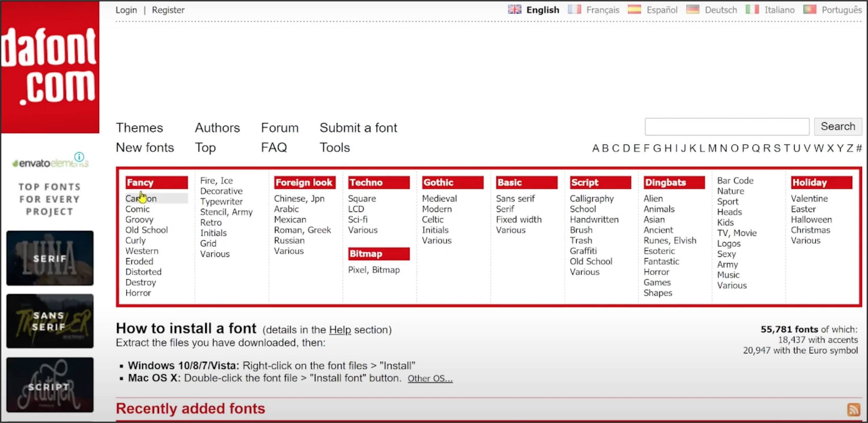The height and width of the screenshot is (423, 868).
Task: Open the Fancy category header
Action: [x=156, y=182]
